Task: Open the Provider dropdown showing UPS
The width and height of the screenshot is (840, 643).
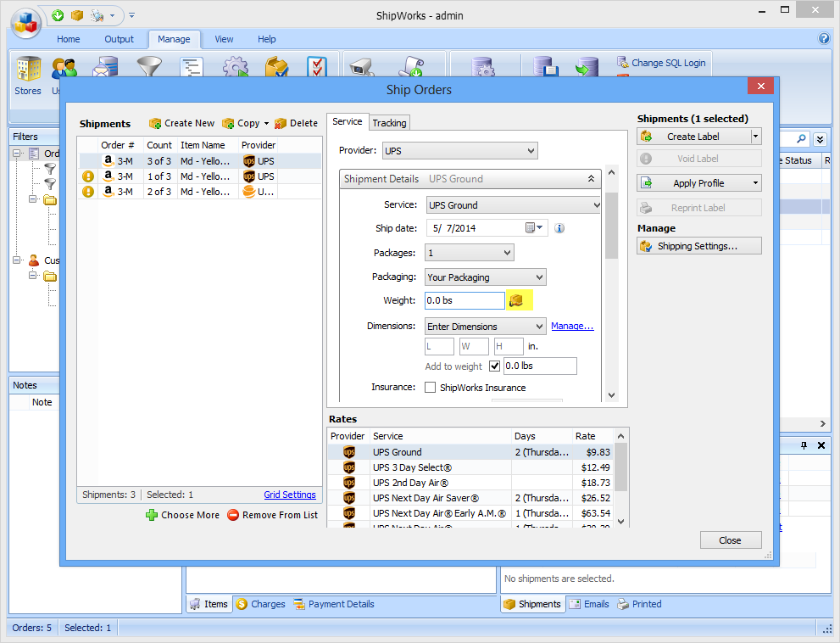Action: click(459, 151)
